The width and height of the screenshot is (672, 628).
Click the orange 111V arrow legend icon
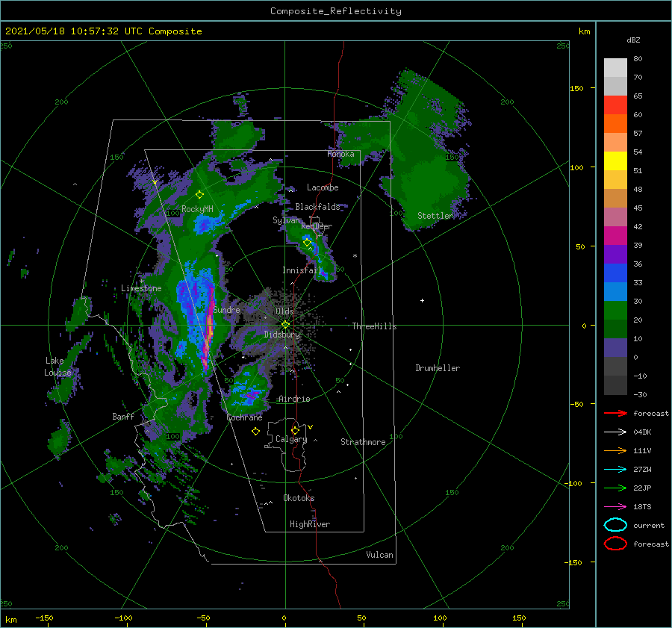(x=615, y=450)
